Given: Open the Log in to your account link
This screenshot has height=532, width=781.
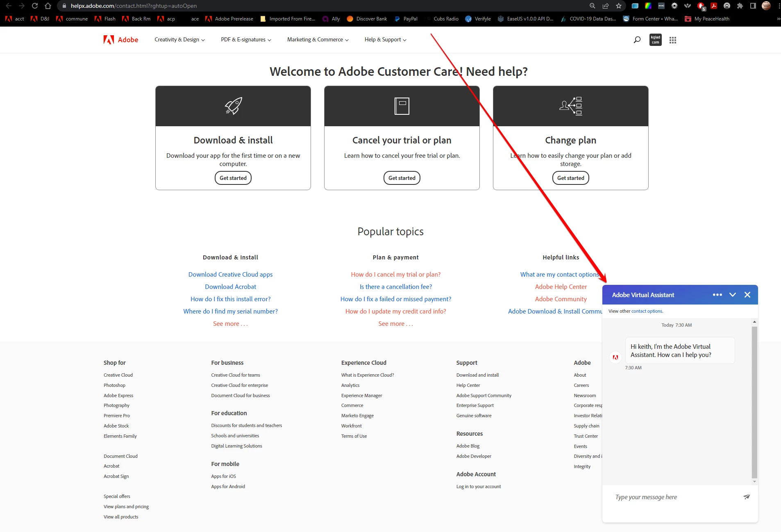Looking at the screenshot, I should [479, 487].
